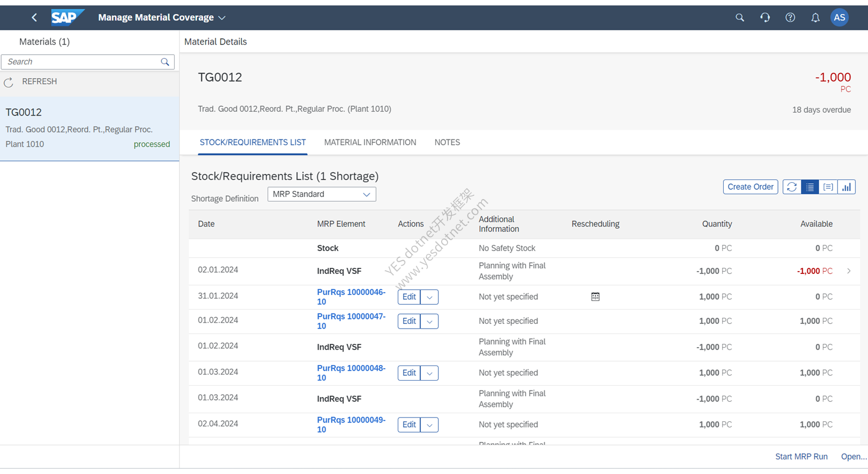868x474 pixels.
Task: Edit purchase requisition 10000047-10
Action: coord(409,322)
